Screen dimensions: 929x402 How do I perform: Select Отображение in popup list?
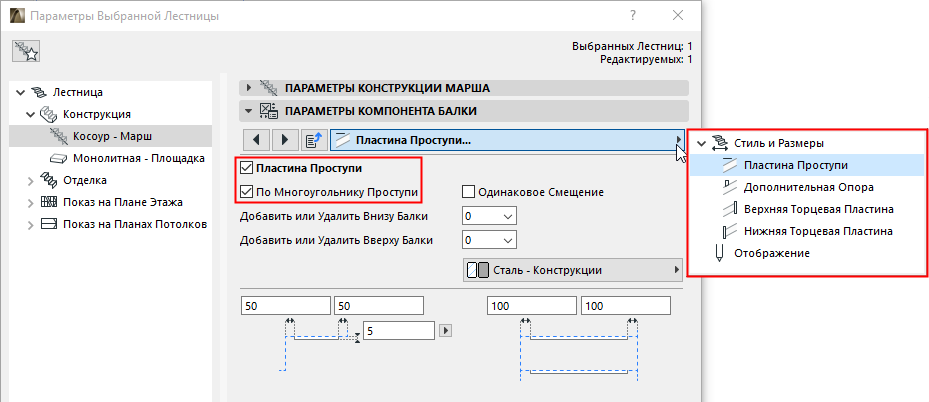771,253
